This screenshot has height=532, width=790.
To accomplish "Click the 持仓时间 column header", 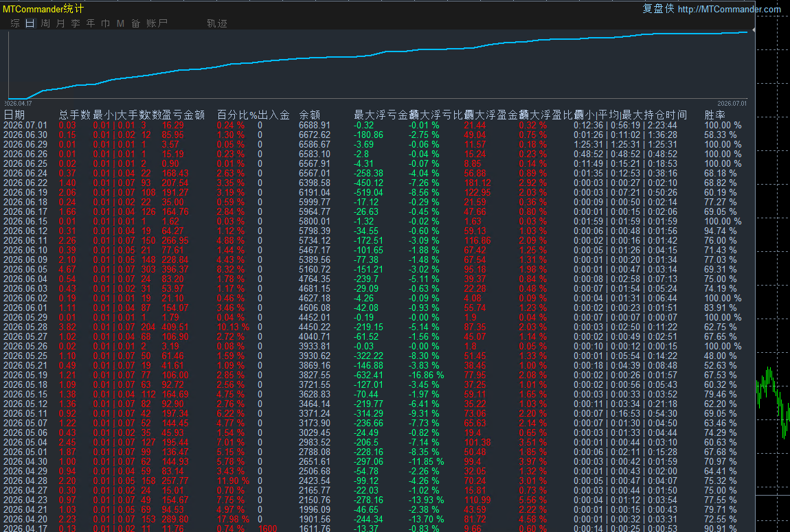I will click(x=665, y=115).
